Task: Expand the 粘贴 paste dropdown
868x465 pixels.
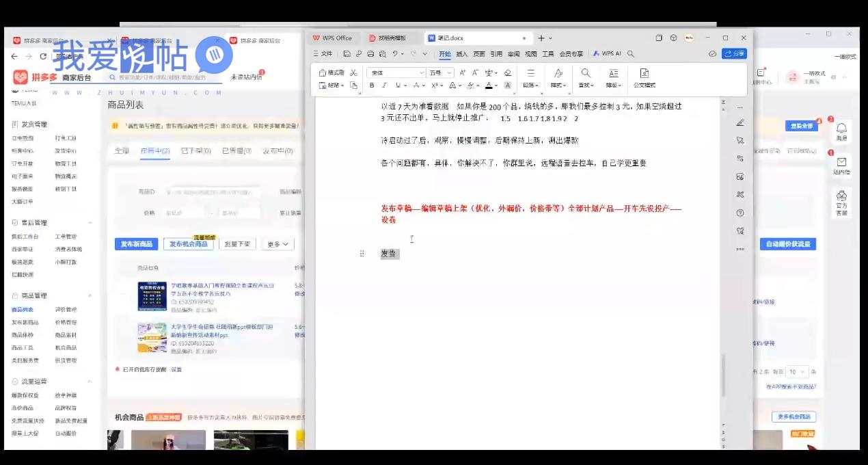Action: 343,86
